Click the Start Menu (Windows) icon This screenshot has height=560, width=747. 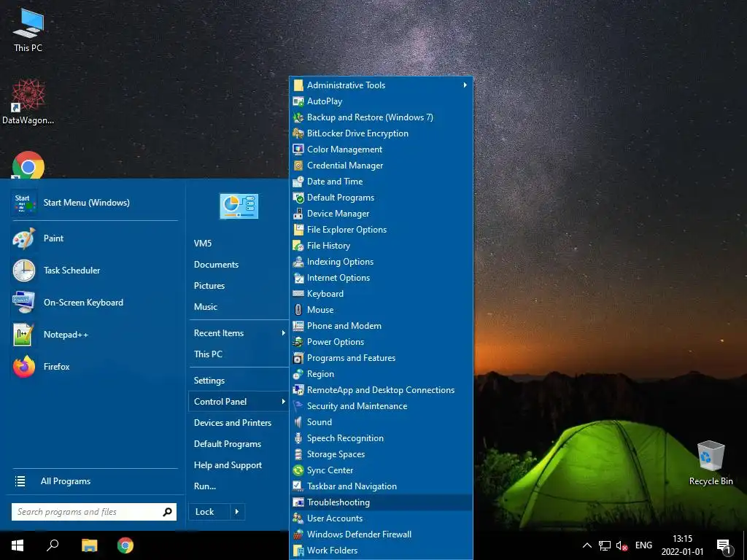tap(24, 203)
